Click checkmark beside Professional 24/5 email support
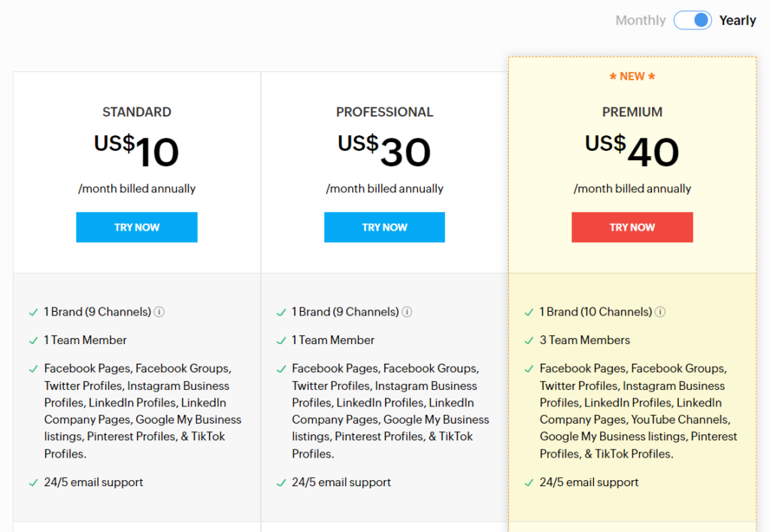 [x=281, y=483]
